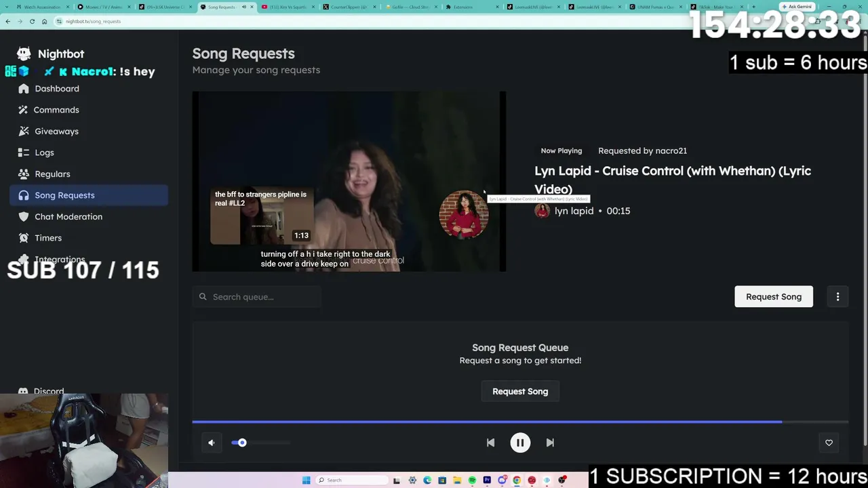
Task: Skip to the next song
Action: (550, 443)
